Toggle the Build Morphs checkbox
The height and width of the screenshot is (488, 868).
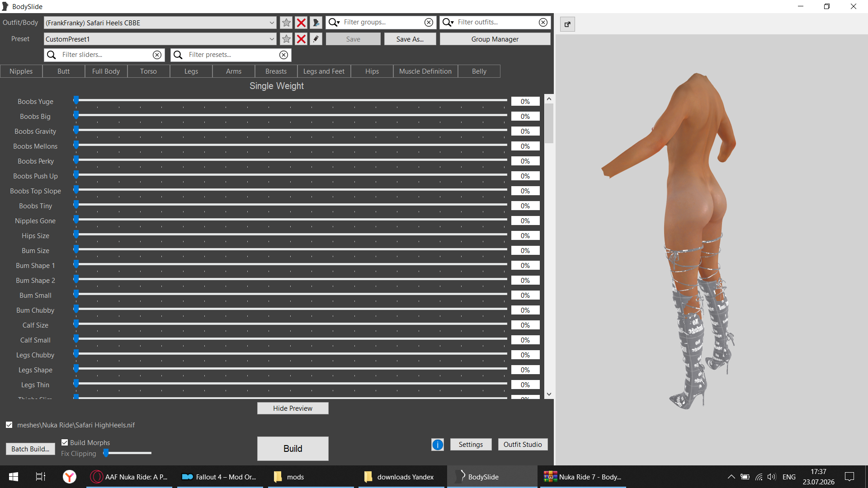pos(65,442)
